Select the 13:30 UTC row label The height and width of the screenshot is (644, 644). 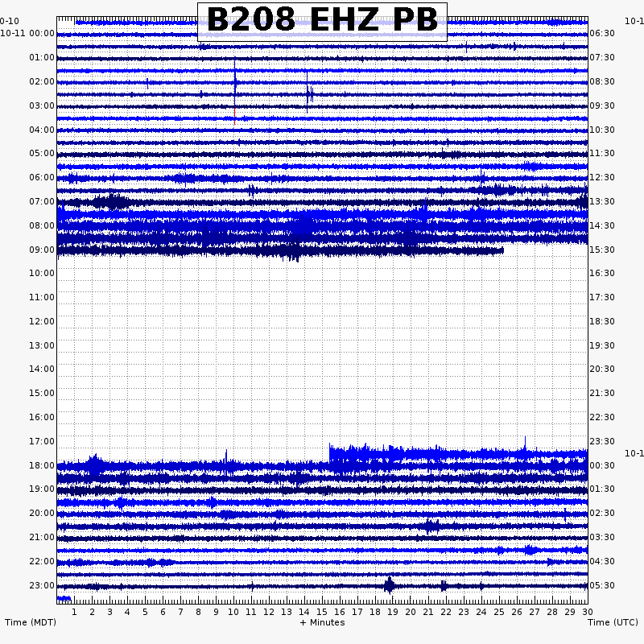click(x=602, y=202)
